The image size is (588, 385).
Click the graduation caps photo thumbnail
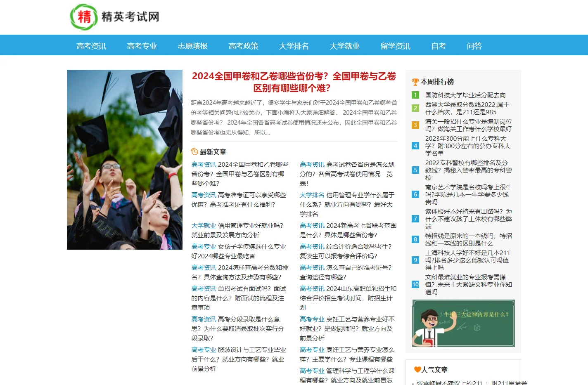tap(125, 160)
